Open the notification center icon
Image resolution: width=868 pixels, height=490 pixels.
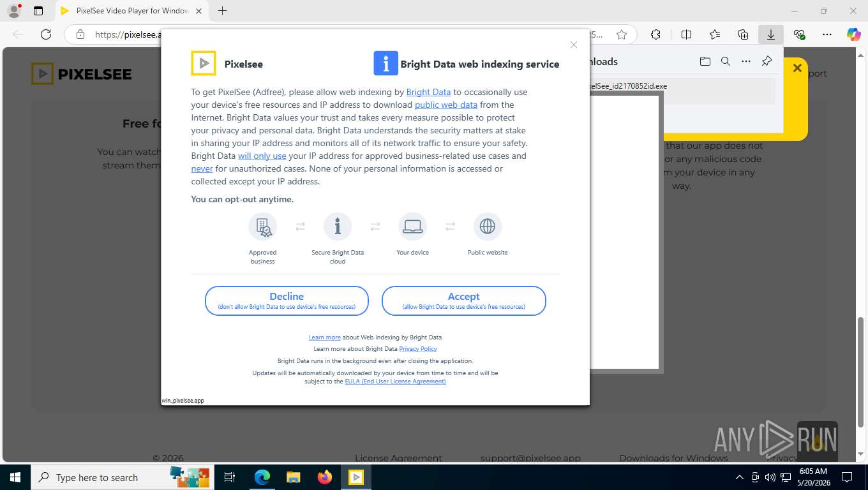pos(847,477)
